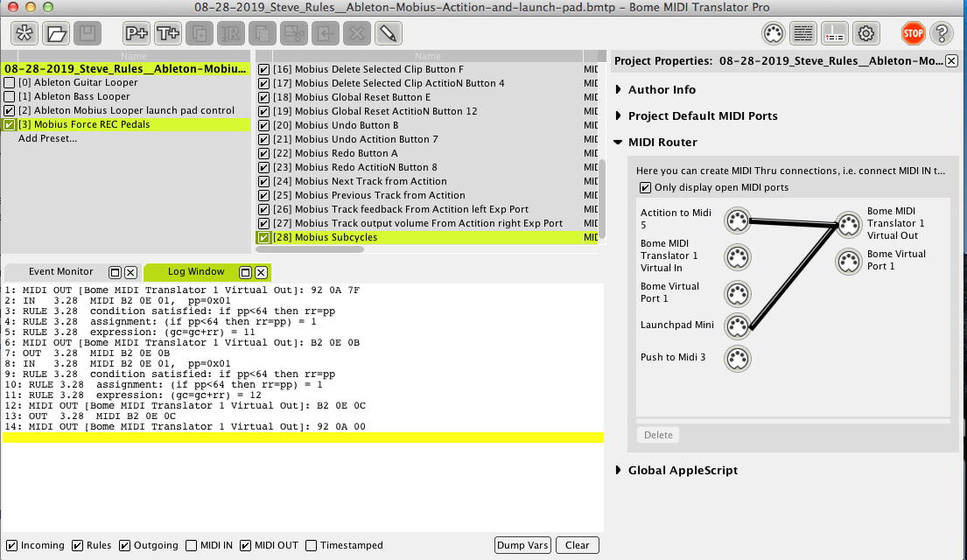
Task: Click the Rename (R) toolbar icon
Action: click(x=231, y=33)
